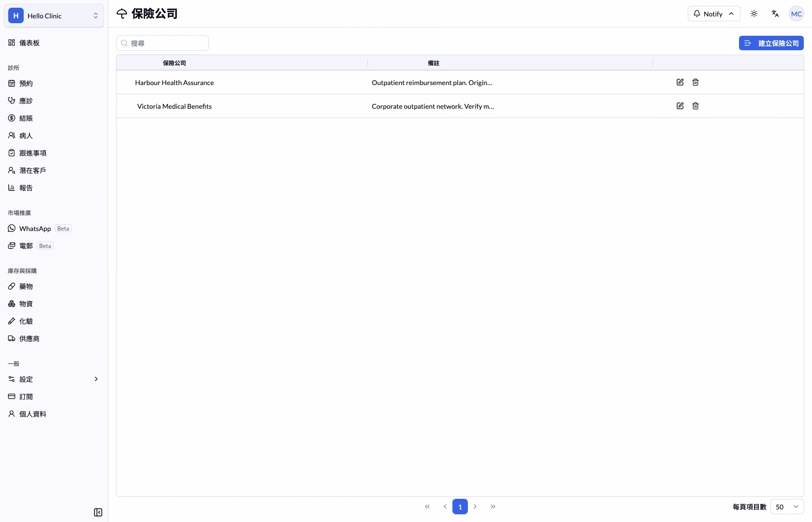Toggle the light/dark theme sun icon

point(754,14)
